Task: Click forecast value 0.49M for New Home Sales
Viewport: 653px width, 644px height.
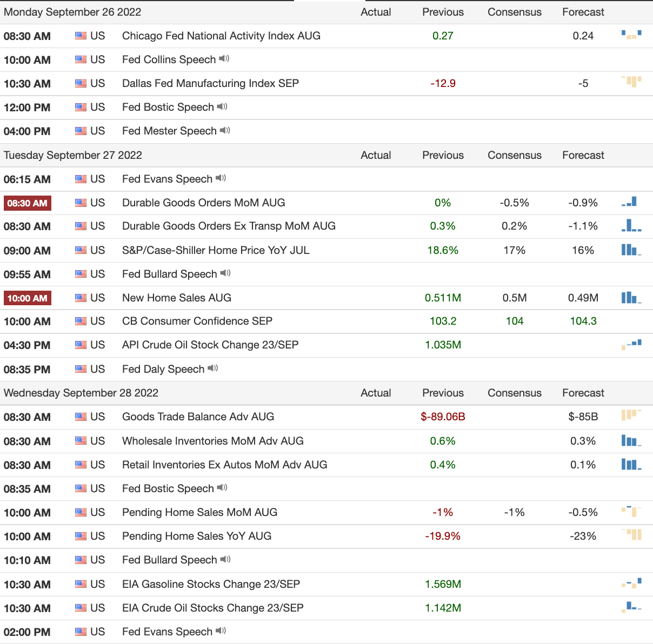Action: coord(583,298)
